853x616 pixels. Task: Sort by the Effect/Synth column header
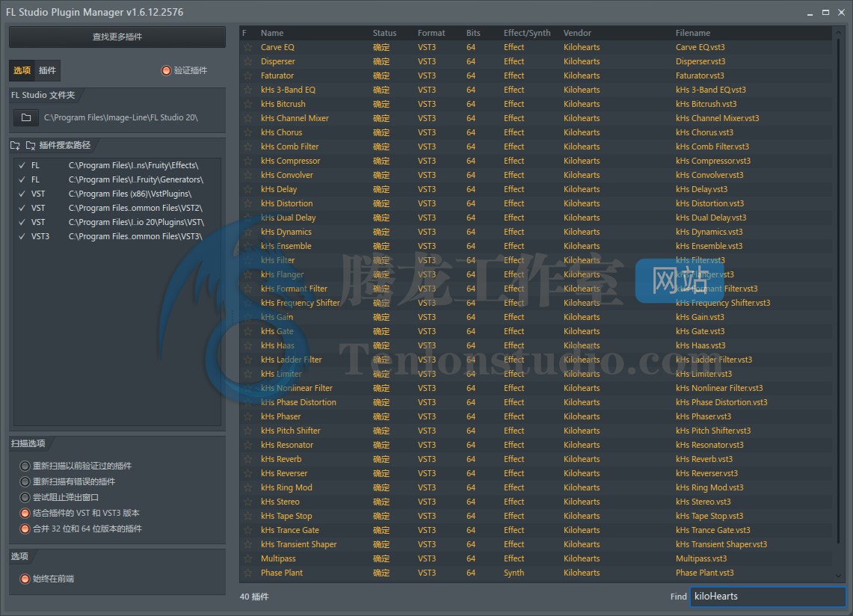pos(527,33)
